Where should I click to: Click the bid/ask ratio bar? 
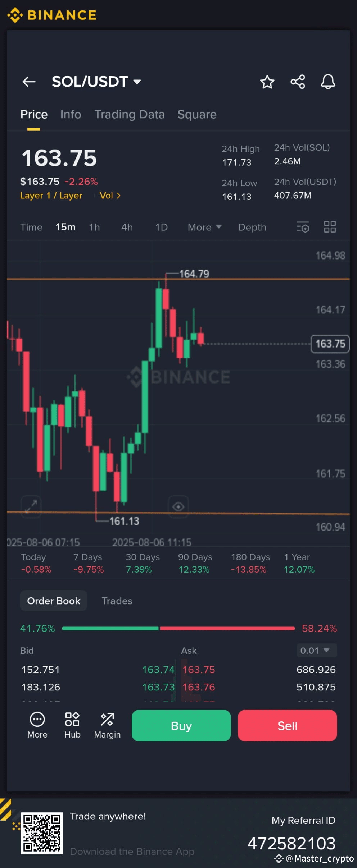(178, 628)
